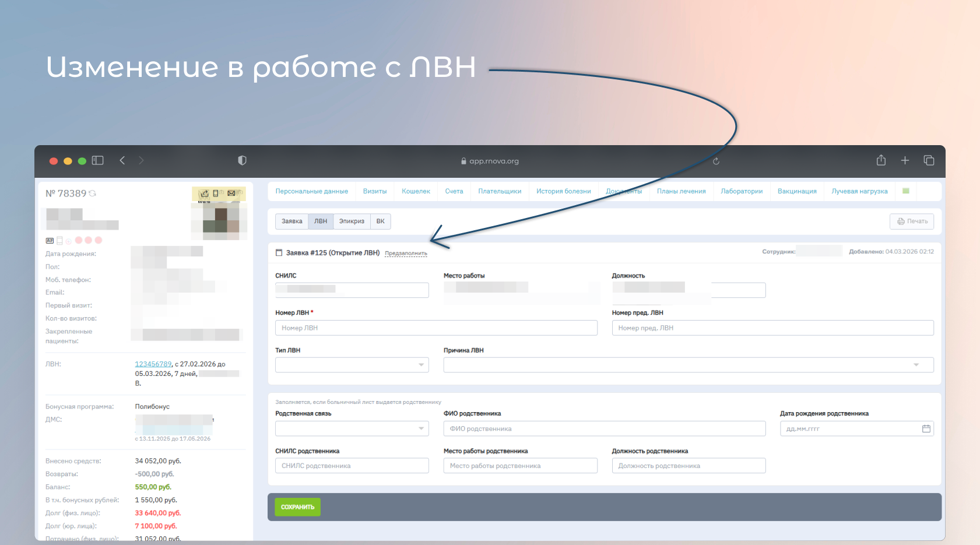Screen dimensions: 980x545
Task: Click into the Номер ЛВН input field
Action: click(x=436, y=328)
